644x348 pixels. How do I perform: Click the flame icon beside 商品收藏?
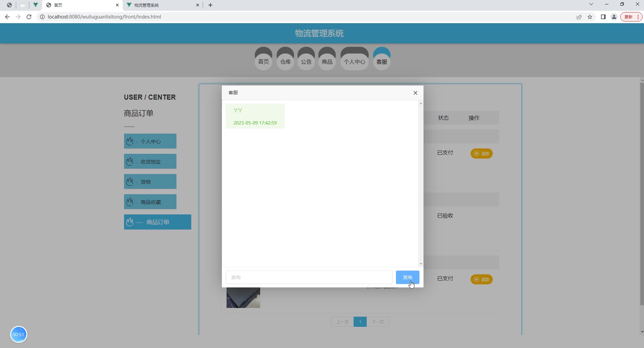130,202
